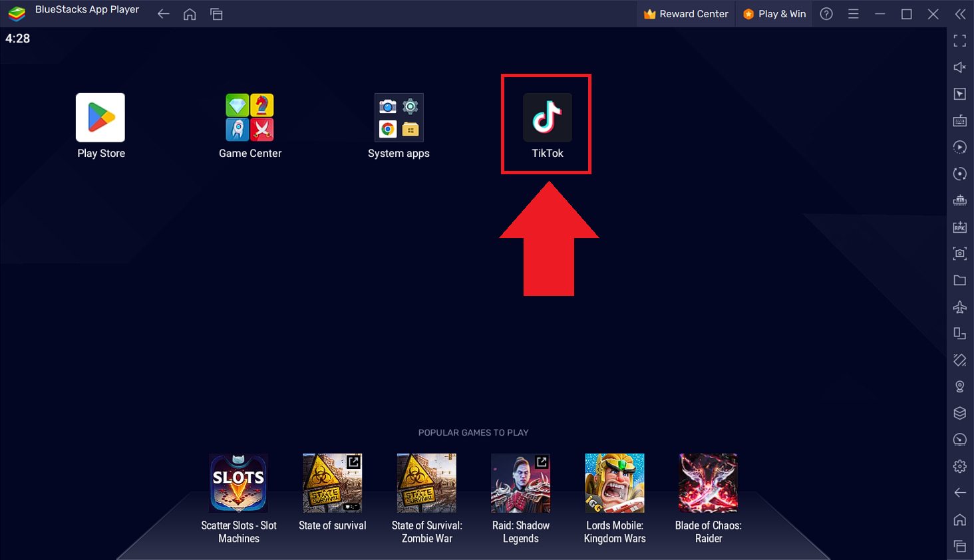
Task: Go home via sidebar house icon
Action: [959, 519]
